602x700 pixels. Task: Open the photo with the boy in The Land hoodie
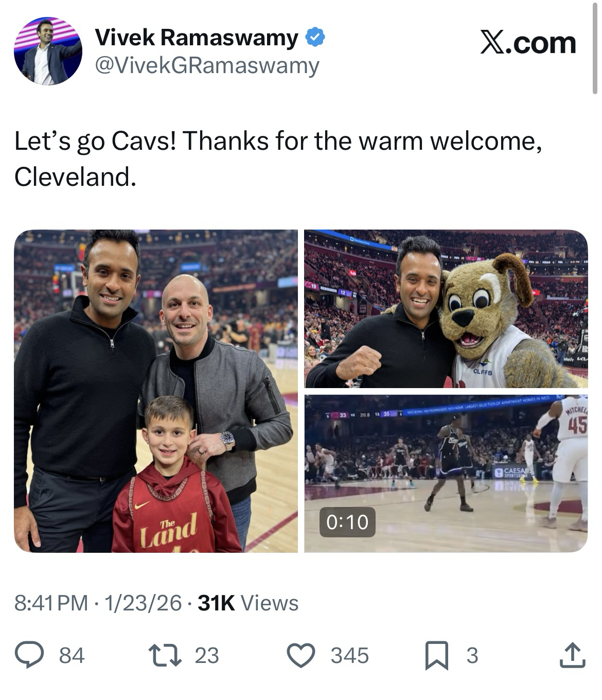click(156, 391)
